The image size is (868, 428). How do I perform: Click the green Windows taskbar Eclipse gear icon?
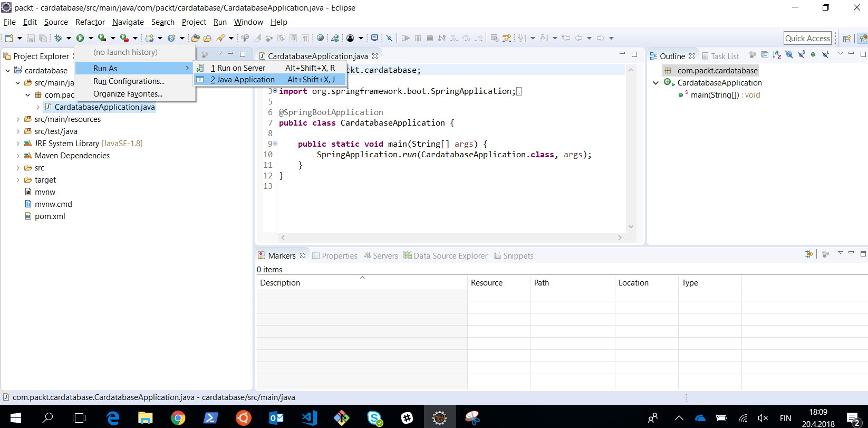[439, 418]
